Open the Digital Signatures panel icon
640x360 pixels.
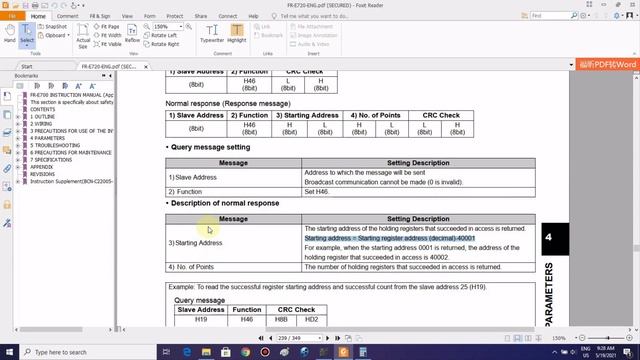click(x=7, y=223)
